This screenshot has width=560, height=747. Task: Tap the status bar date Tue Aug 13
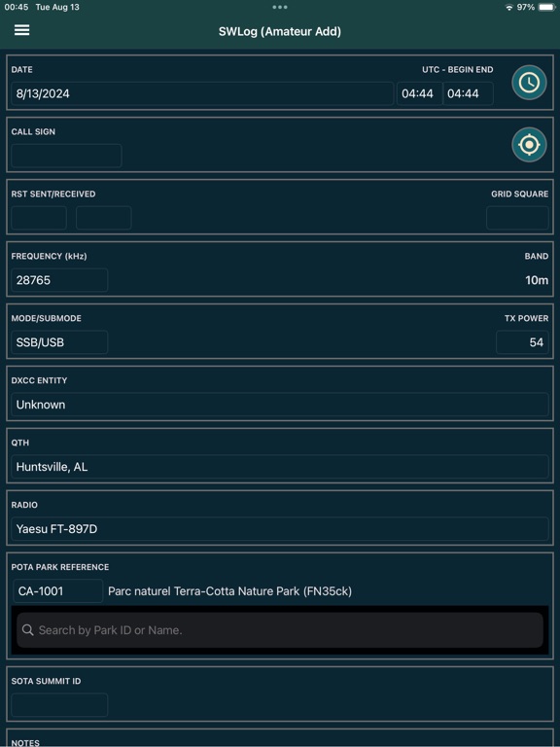[57, 7]
